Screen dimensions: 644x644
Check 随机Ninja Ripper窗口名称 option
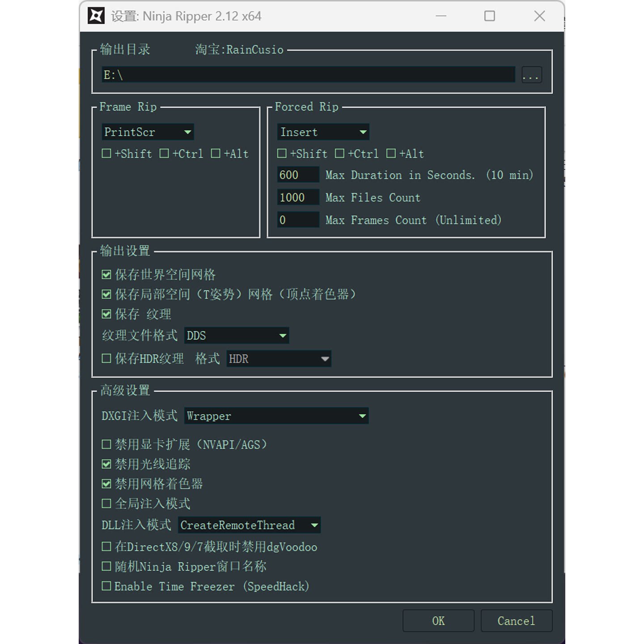[x=106, y=566]
